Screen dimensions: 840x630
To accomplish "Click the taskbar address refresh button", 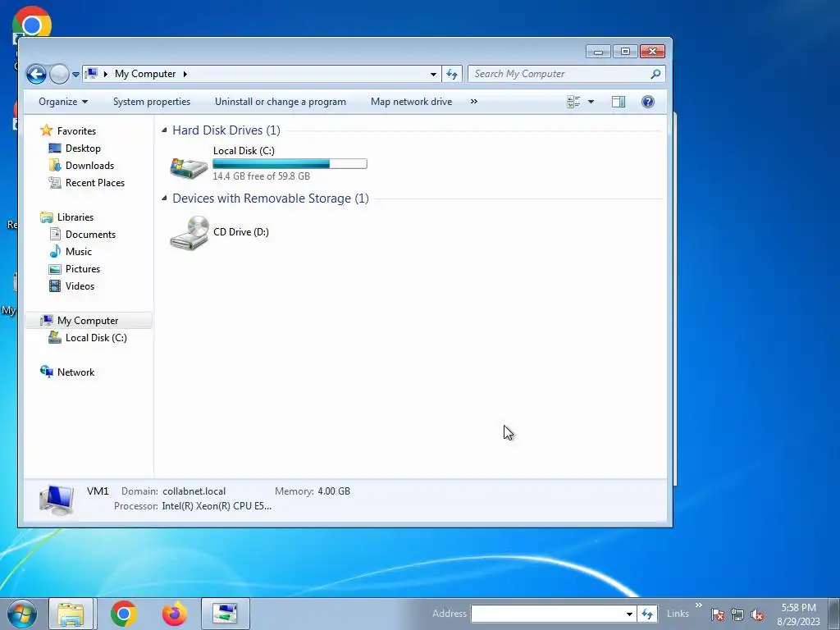I will point(647,614).
